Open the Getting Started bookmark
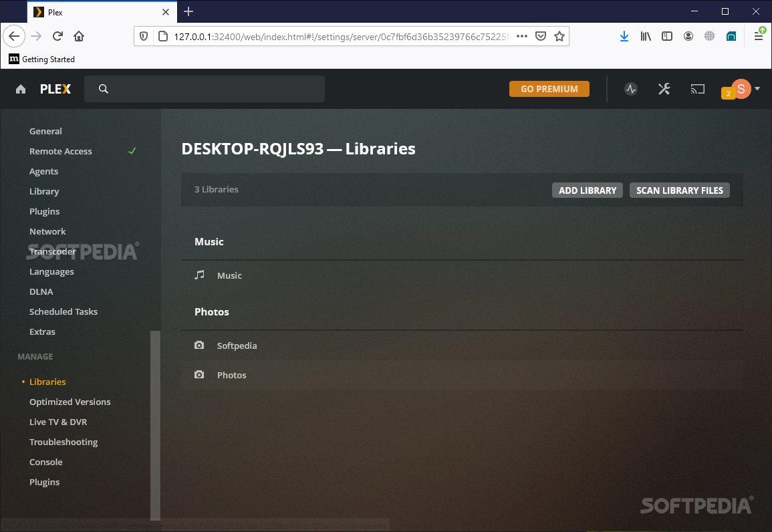 [42, 59]
